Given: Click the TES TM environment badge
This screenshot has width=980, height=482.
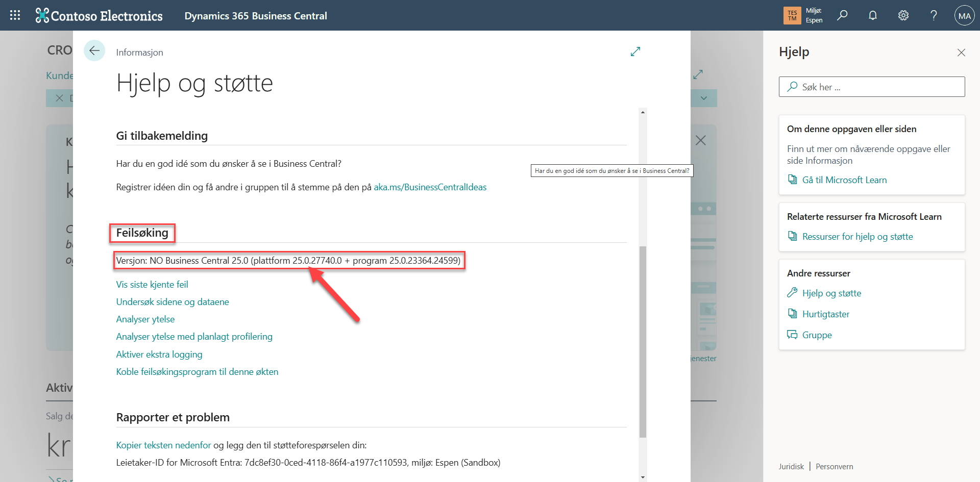Looking at the screenshot, I should (792, 15).
